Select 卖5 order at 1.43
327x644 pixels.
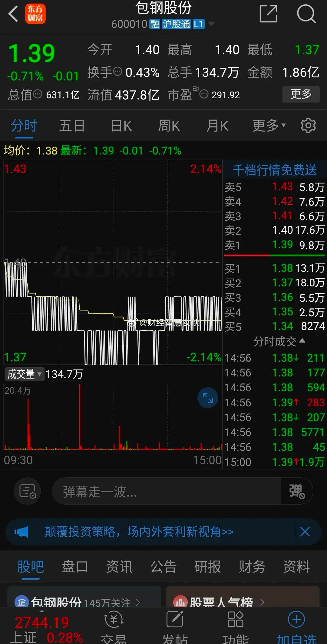pyautogui.click(x=275, y=187)
